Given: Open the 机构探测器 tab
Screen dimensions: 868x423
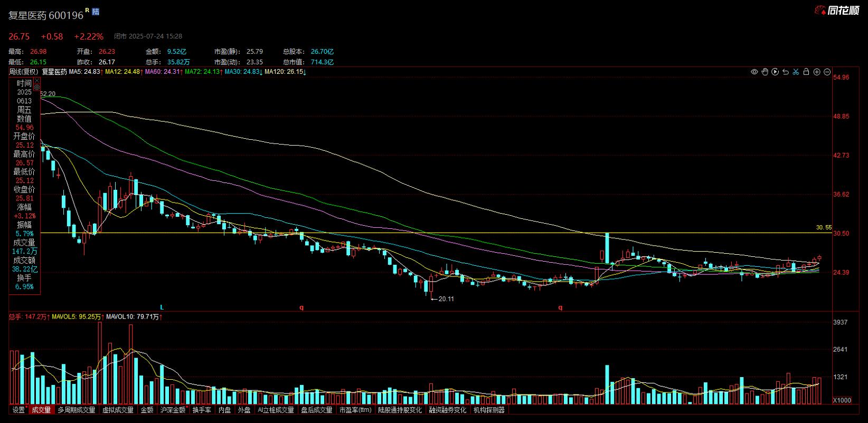Looking at the screenshot, I should click(x=489, y=410).
